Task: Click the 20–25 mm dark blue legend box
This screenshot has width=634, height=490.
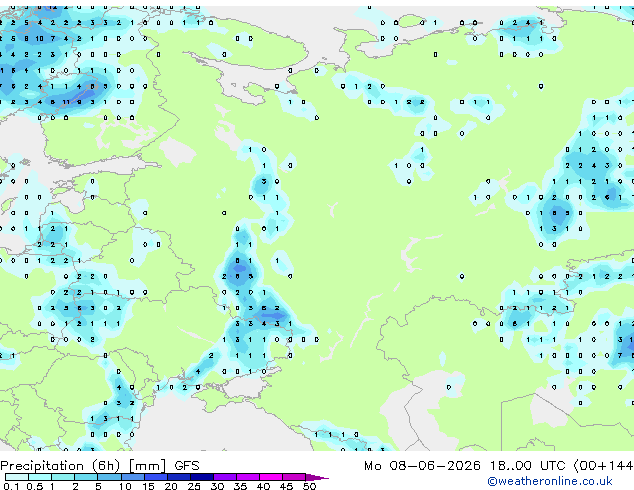Action: click(x=178, y=477)
